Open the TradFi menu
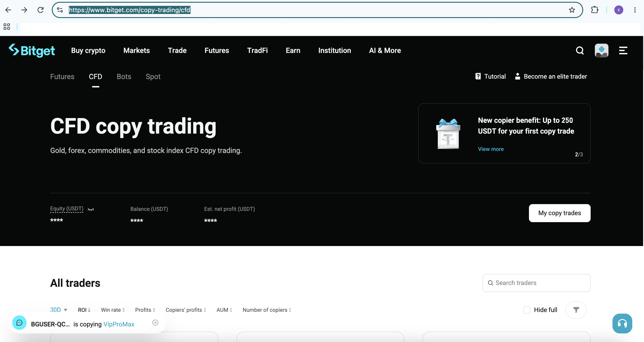The image size is (644, 342). click(258, 50)
